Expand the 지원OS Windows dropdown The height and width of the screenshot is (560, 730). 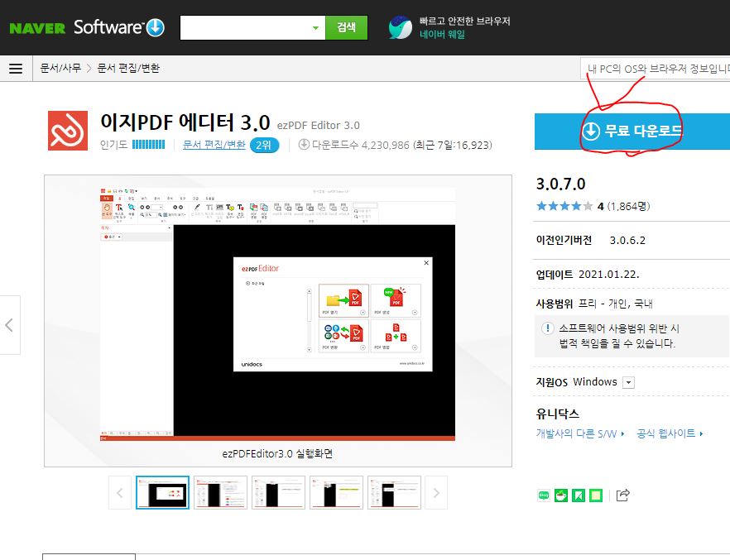pos(628,382)
